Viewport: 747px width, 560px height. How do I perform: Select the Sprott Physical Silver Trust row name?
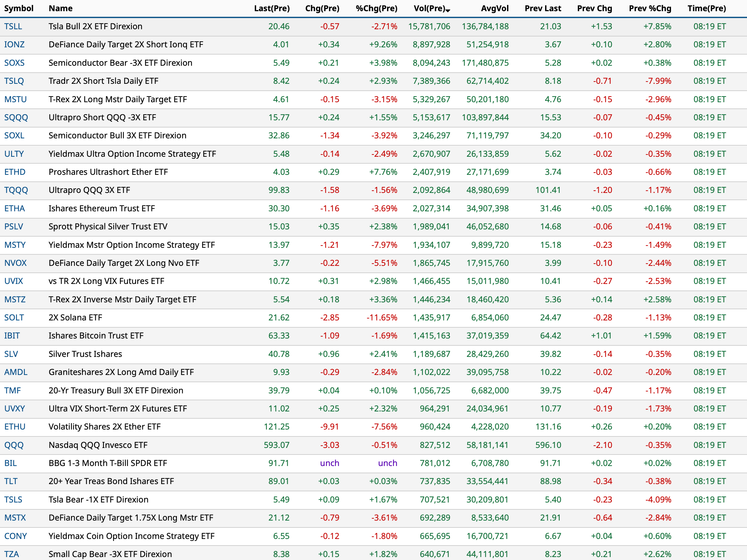[x=108, y=226]
